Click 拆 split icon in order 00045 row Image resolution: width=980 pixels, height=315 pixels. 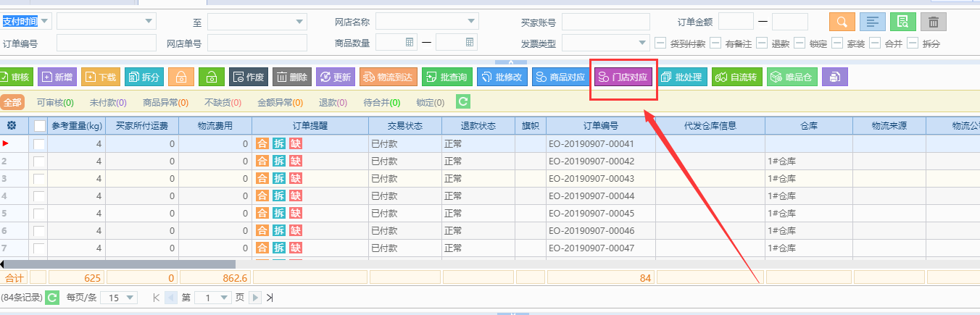[x=279, y=213]
